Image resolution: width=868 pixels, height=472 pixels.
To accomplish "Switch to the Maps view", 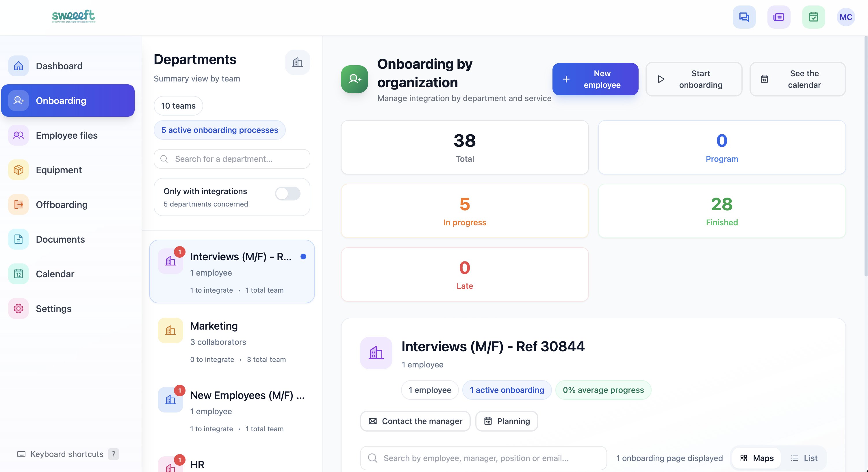I will click(756, 458).
